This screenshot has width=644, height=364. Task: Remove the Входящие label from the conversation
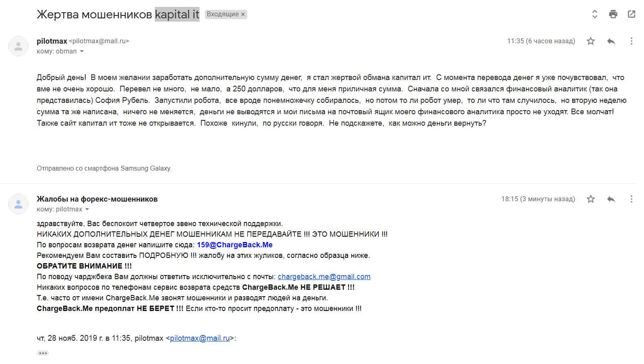pos(243,14)
